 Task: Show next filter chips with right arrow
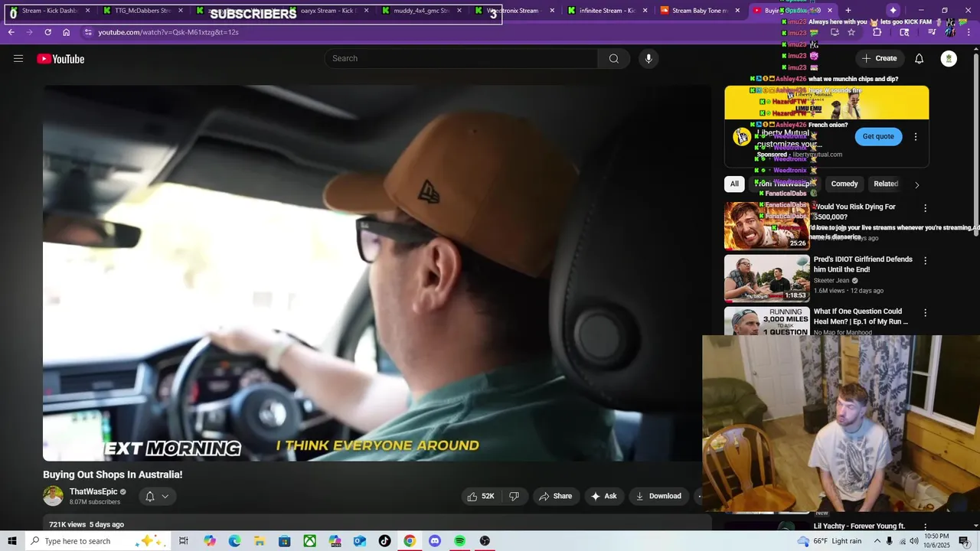coord(916,184)
